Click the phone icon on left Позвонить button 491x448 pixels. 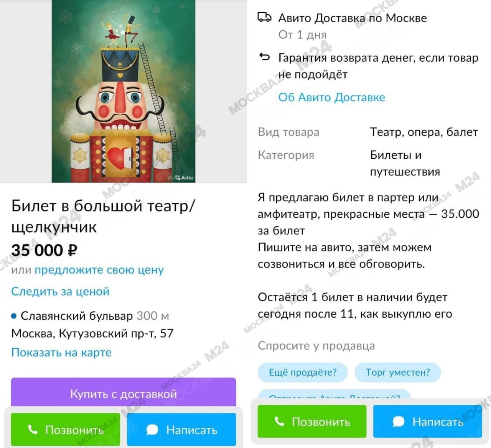[33, 430]
